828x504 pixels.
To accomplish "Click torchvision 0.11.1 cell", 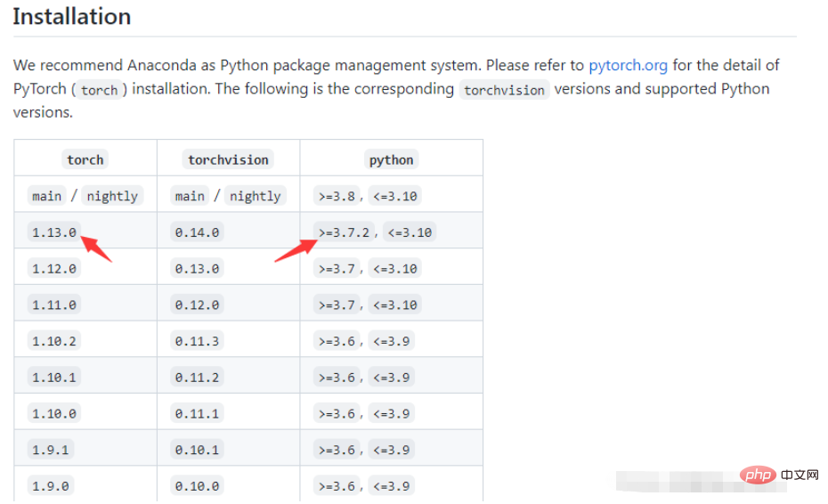I will click(197, 413).
